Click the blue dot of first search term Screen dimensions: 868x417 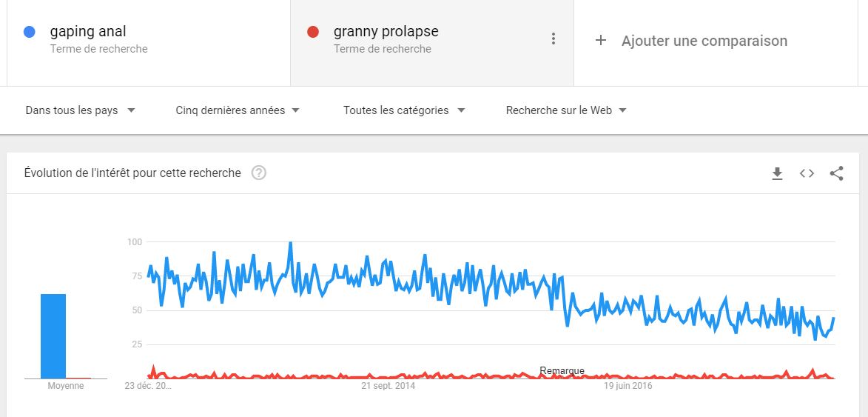coord(30,32)
